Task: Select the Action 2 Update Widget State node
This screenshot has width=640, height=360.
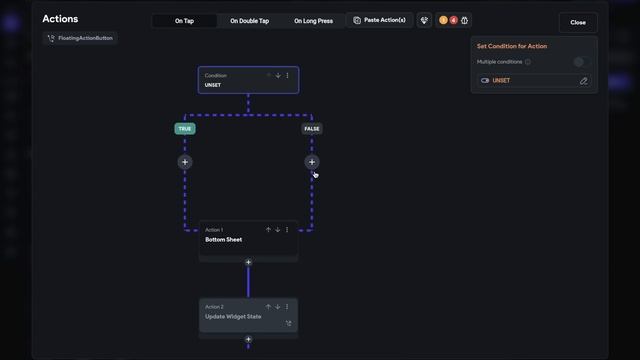Action: 248,315
